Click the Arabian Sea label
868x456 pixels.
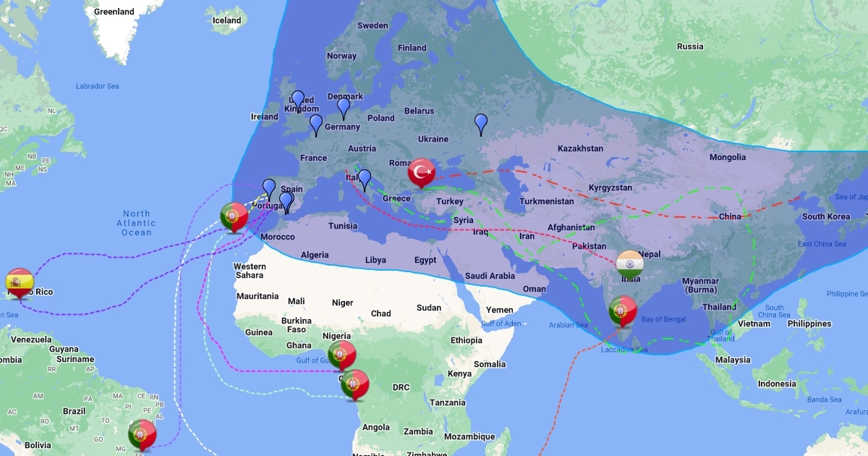[x=568, y=325]
